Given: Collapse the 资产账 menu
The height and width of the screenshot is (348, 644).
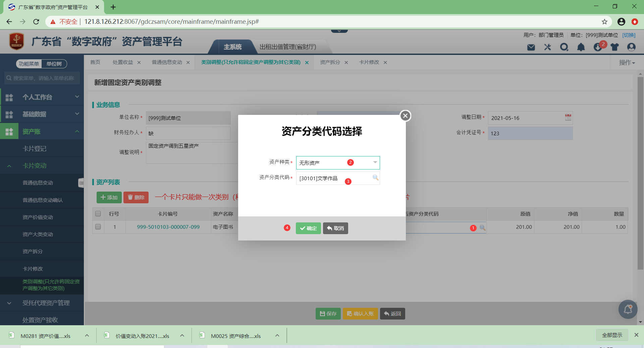Looking at the screenshot, I should pos(42,132).
